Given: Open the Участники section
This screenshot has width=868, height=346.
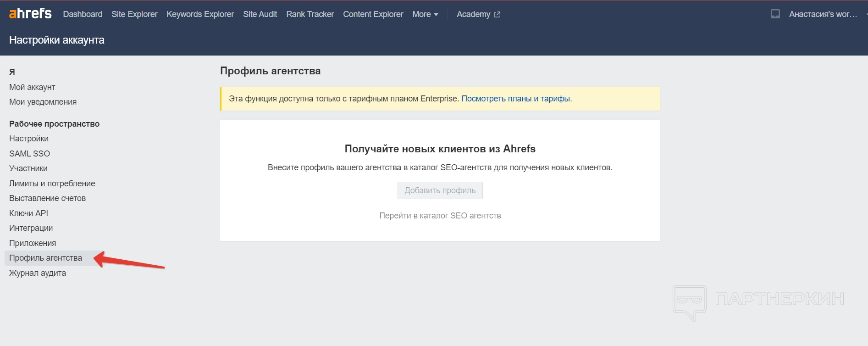Looking at the screenshot, I should [x=28, y=168].
